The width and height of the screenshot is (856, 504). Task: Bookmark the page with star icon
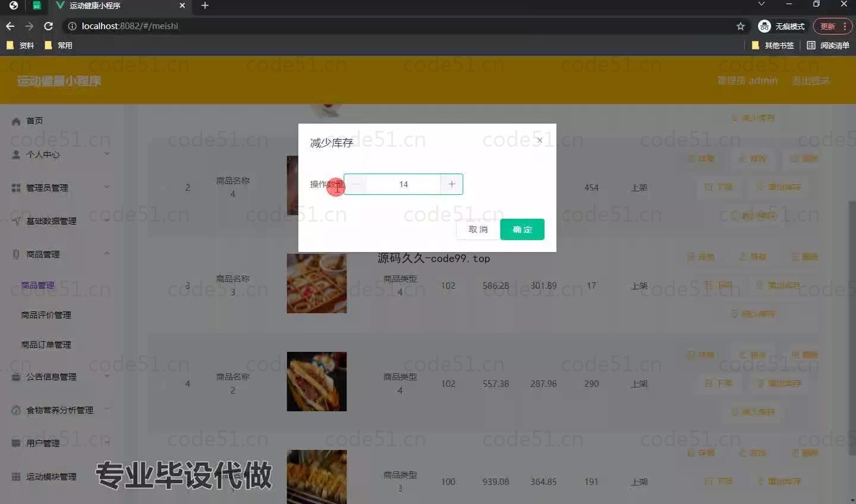[x=741, y=26]
